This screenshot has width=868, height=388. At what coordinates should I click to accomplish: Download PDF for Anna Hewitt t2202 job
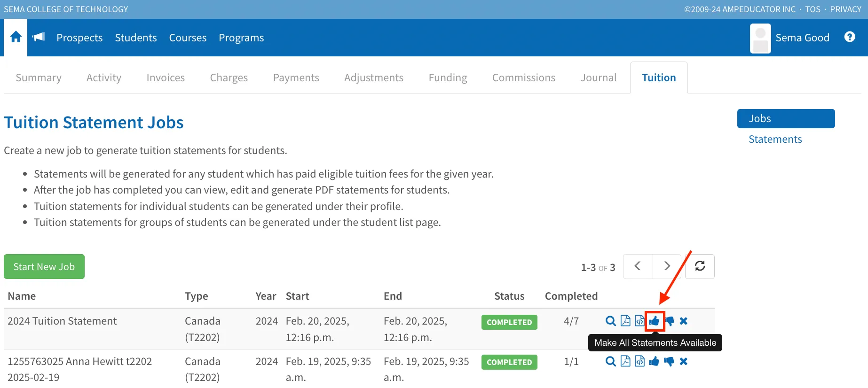click(x=625, y=361)
